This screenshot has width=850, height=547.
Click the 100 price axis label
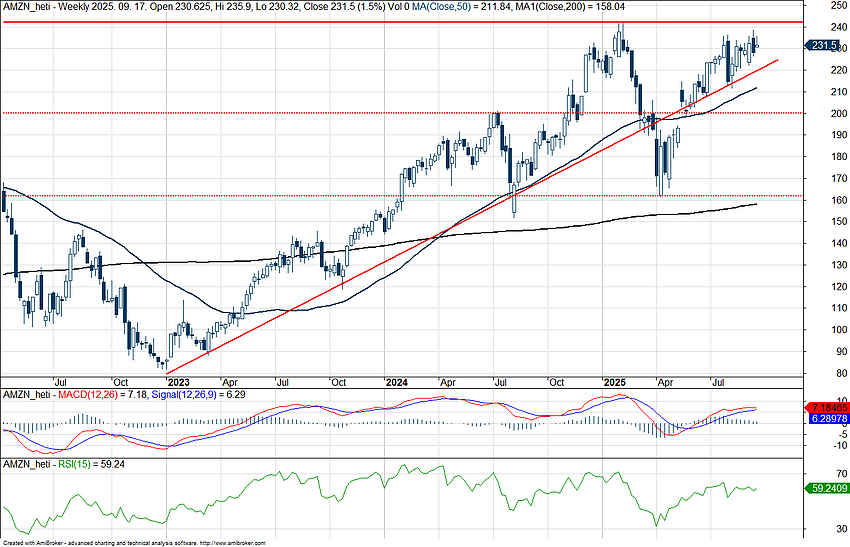coord(839,330)
